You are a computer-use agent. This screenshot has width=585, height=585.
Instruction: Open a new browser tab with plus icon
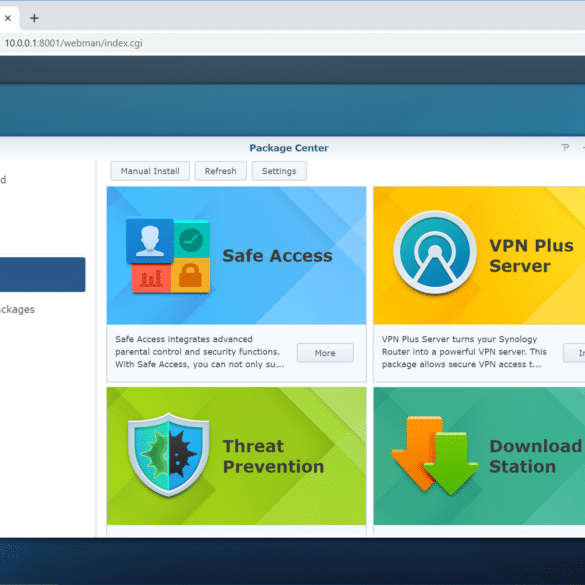(x=34, y=18)
